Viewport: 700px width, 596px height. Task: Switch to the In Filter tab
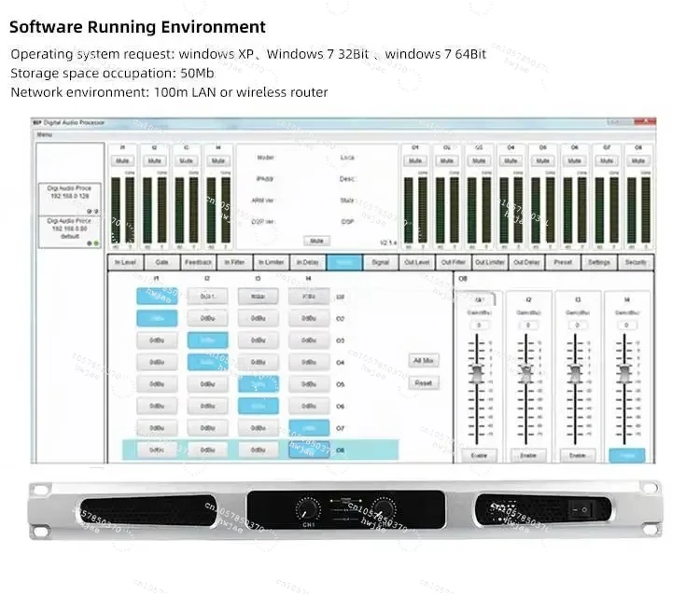pos(235,262)
